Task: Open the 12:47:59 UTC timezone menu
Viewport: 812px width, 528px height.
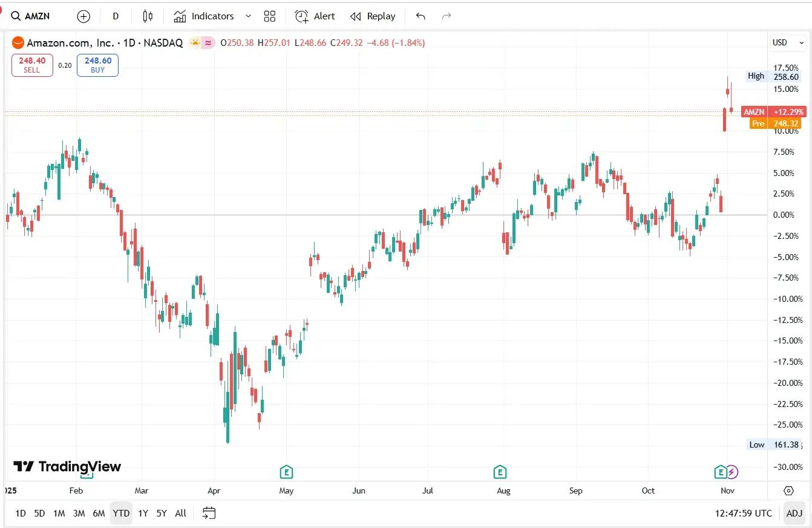Action: point(743,513)
